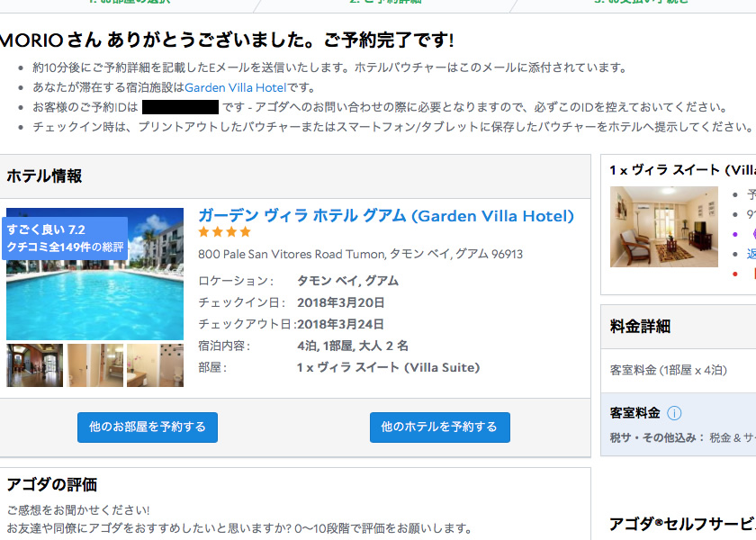Select the sink and toilet thumbnail

pyautogui.click(x=155, y=365)
